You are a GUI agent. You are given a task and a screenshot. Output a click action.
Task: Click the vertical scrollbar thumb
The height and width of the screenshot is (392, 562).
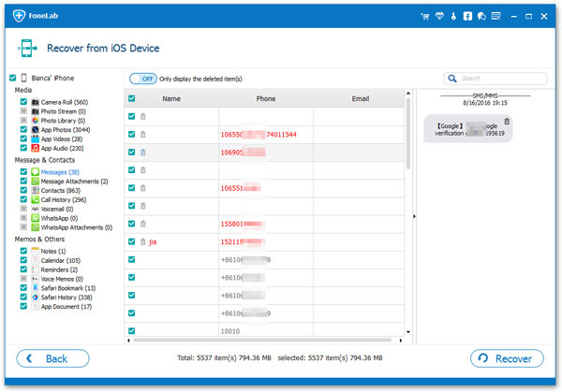407,134
